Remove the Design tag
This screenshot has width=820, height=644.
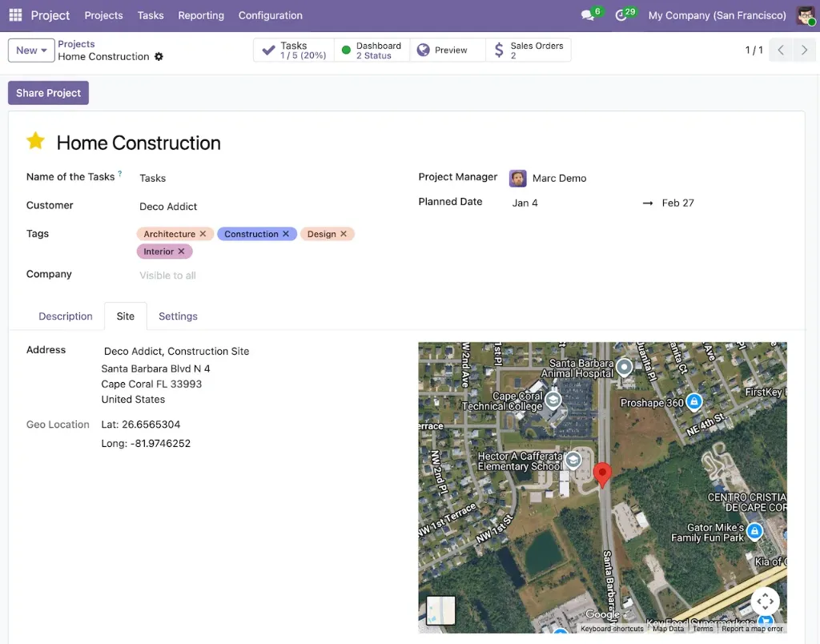click(x=344, y=234)
